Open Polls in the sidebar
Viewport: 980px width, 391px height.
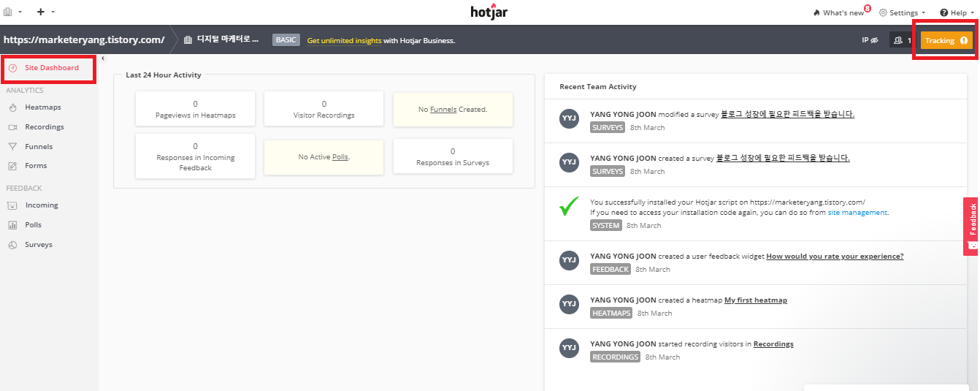33,225
